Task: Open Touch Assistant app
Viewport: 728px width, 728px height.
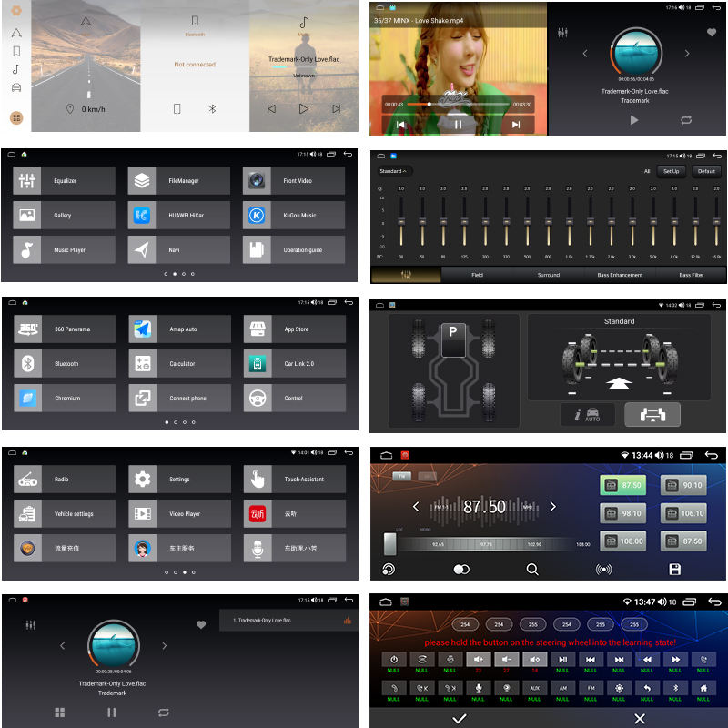Action: [294, 480]
